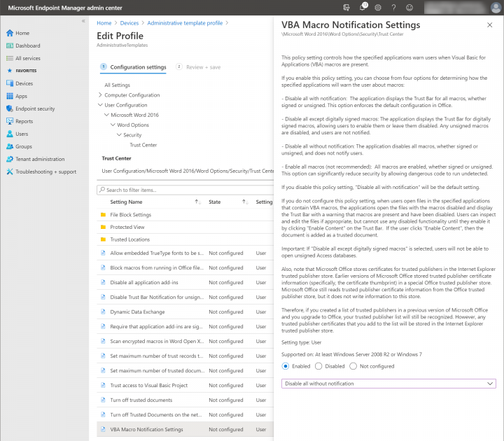Open Set maximum number of trust records setting
Image resolution: width=504 pixels, height=441 pixels.
(x=157, y=356)
